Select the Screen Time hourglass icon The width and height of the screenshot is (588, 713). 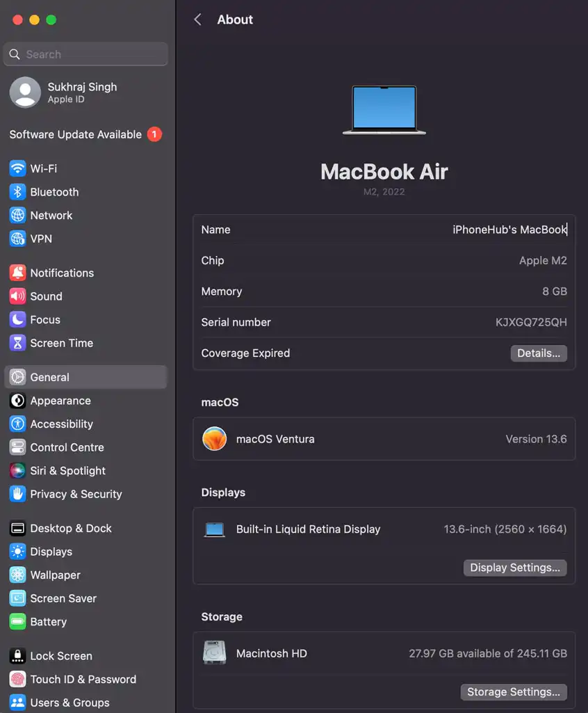tap(17, 343)
